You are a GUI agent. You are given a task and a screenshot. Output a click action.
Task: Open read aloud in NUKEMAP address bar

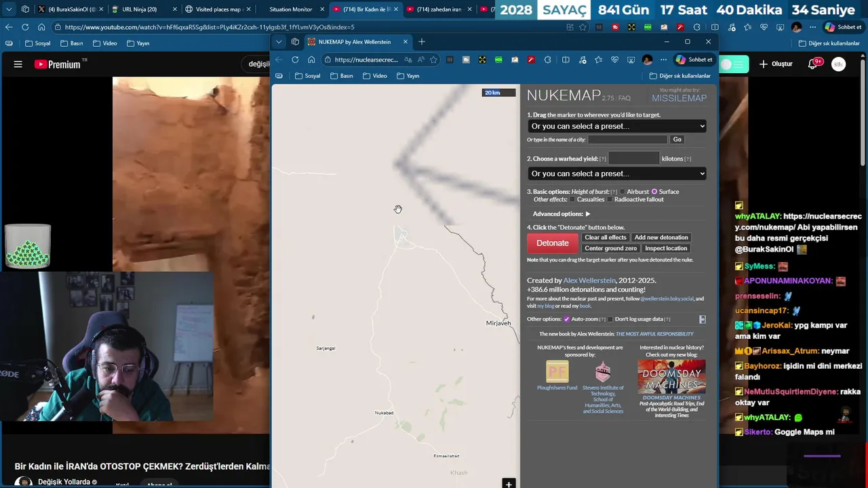click(x=421, y=60)
